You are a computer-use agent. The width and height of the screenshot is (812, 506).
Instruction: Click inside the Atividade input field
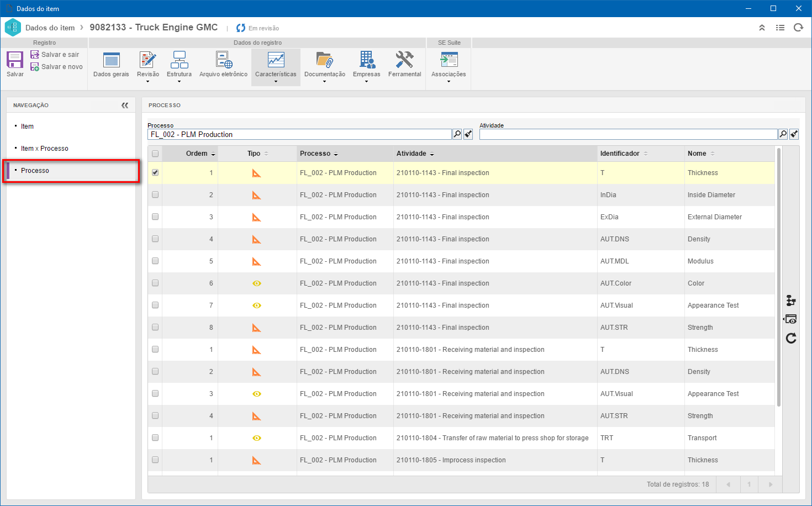(x=628, y=134)
